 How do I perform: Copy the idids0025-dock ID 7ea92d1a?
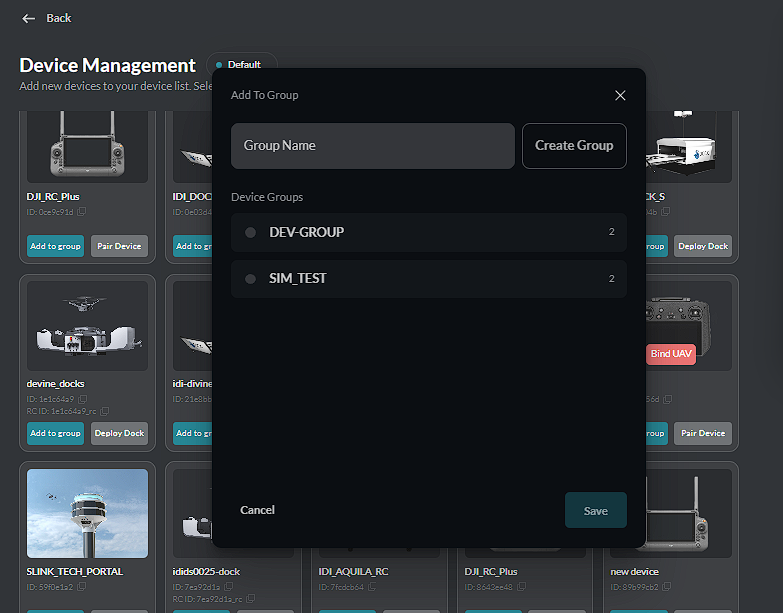click(x=228, y=587)
